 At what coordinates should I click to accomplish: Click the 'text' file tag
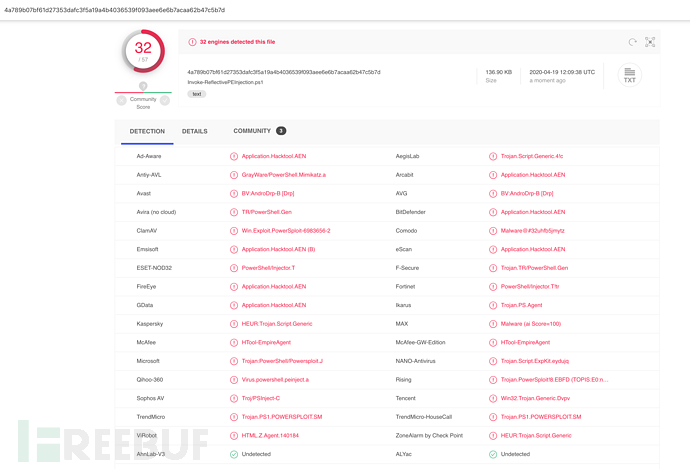click(197, 94)
